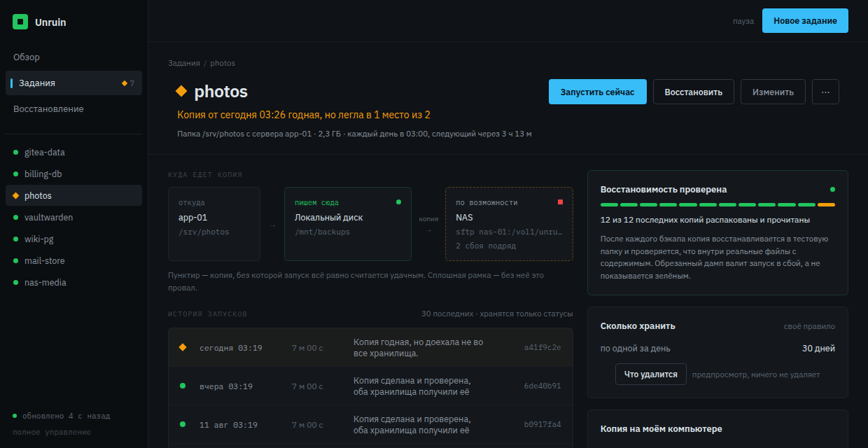
Task: Click Что удалится preview button
Action: click(x=651, y=374)
